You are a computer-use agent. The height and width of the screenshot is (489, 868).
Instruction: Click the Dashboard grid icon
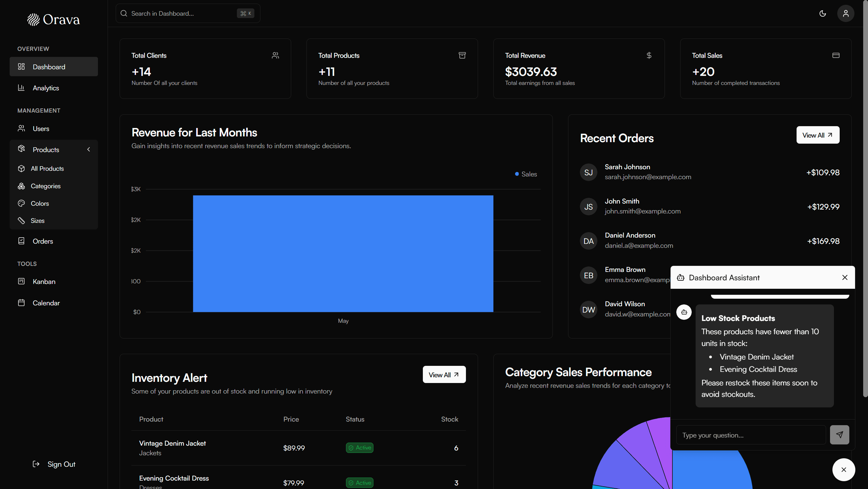[21, 66]
